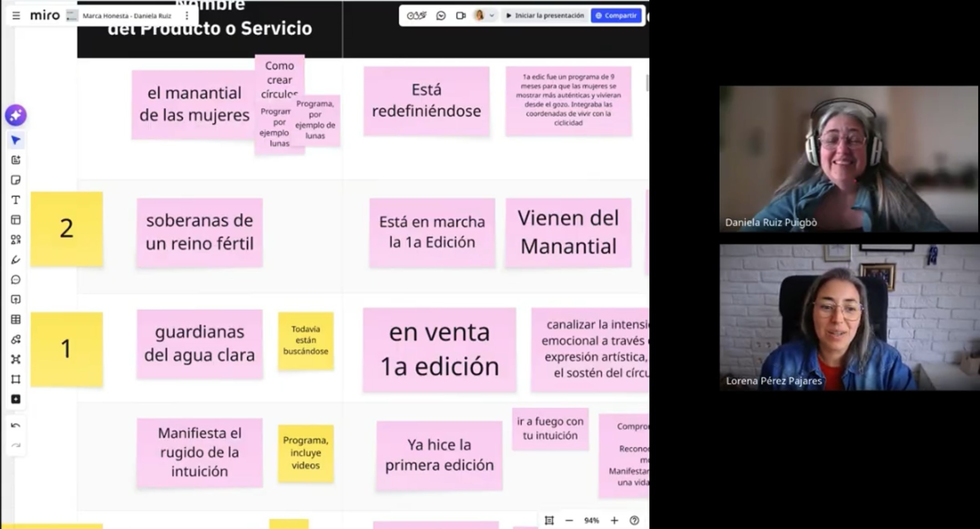This screenshot has width=980, height=529.
Task: Select yellow note 'Todavía están buscándose'
Action: coord(306,341)
